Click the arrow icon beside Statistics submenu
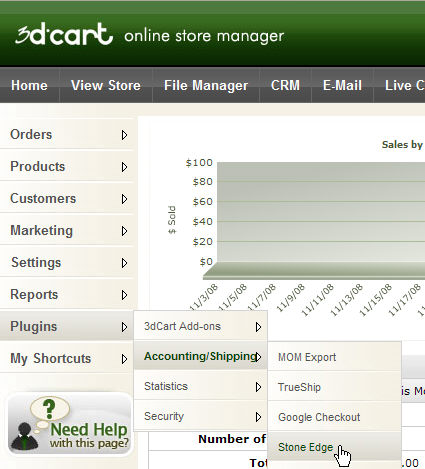 click(258, 387)
